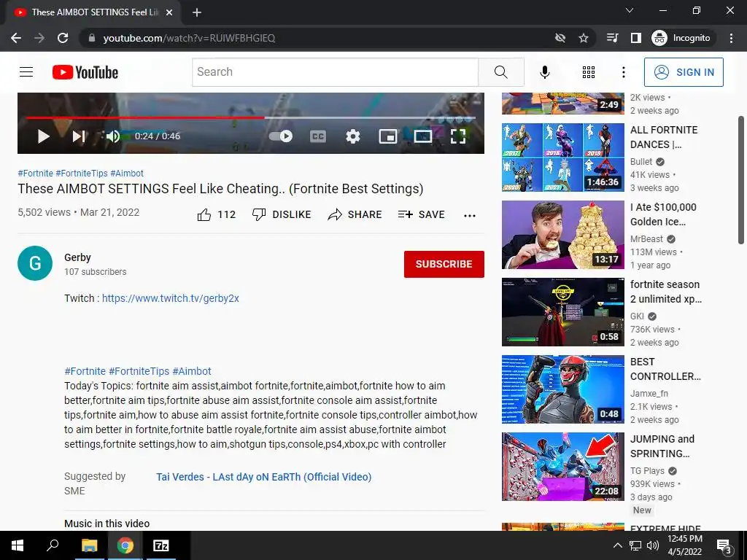Open the YouTube guide hamburger menu
The image size is (747, 560).
[26, 72]
